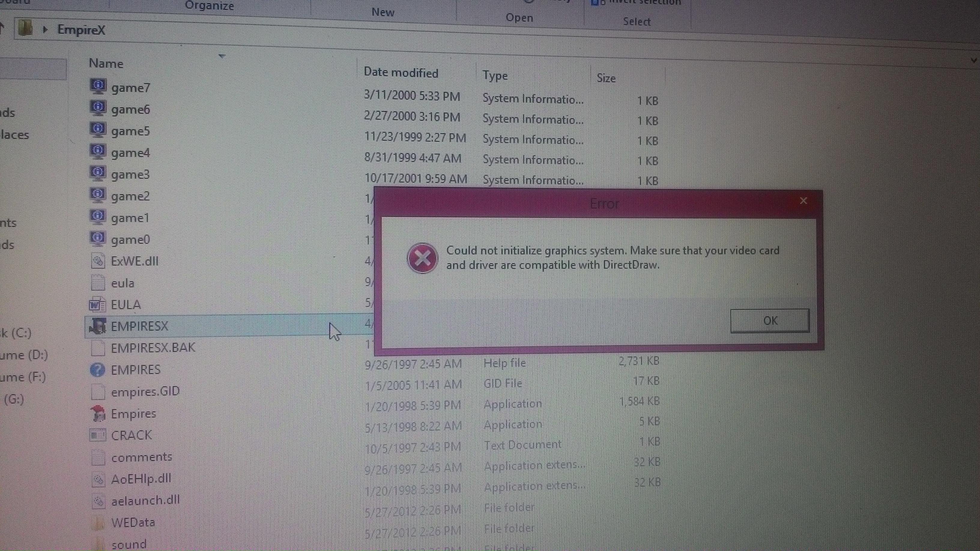The width and height of the screenshot is (980, 551).
Task: Expand the address bar breadcrumb arrow before EmpireX
Action: 45,29
